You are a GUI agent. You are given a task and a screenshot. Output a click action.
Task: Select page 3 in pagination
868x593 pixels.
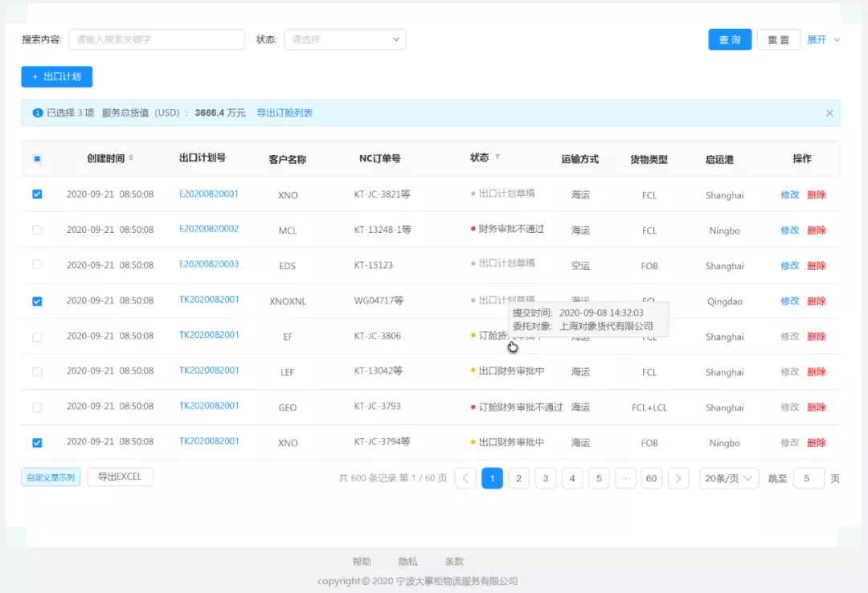point(545,477)
